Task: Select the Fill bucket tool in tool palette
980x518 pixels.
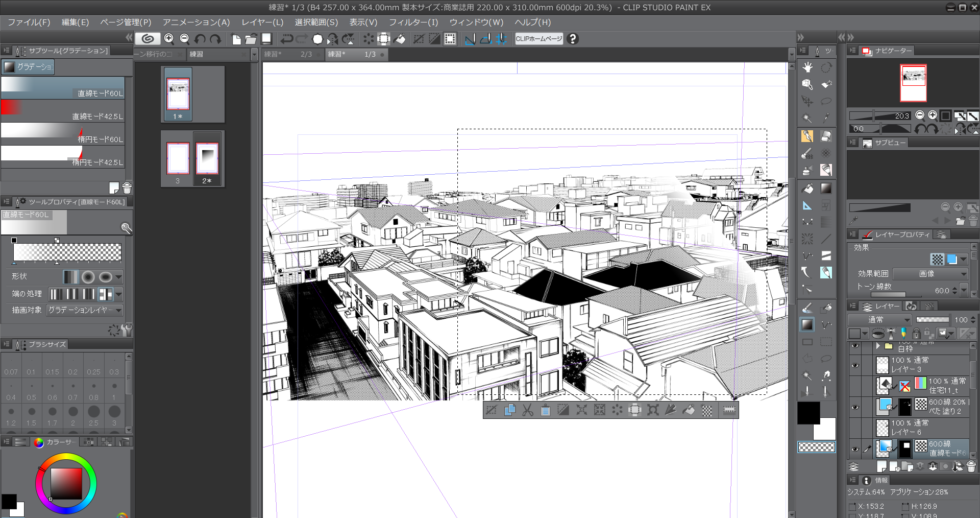Action: [807, 189]
